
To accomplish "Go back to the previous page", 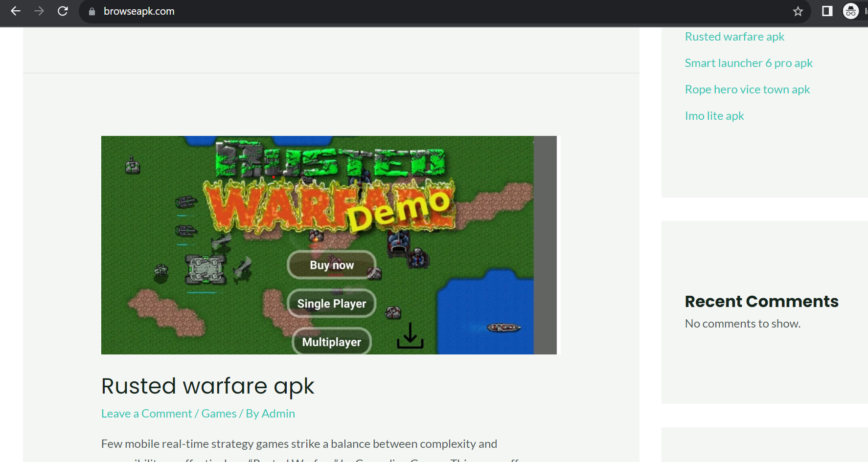I will point(16,11).
